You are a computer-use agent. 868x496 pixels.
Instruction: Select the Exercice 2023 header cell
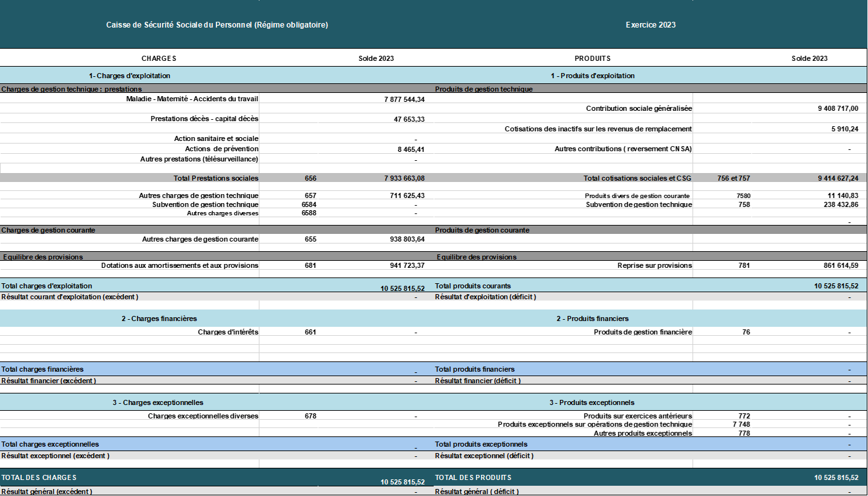pos(650,25)
